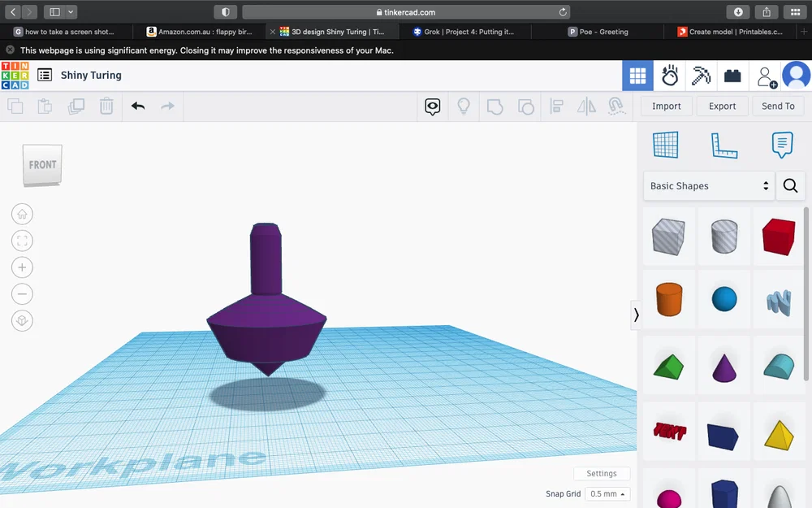Switch to Create model Printables tab

point(730,32)
